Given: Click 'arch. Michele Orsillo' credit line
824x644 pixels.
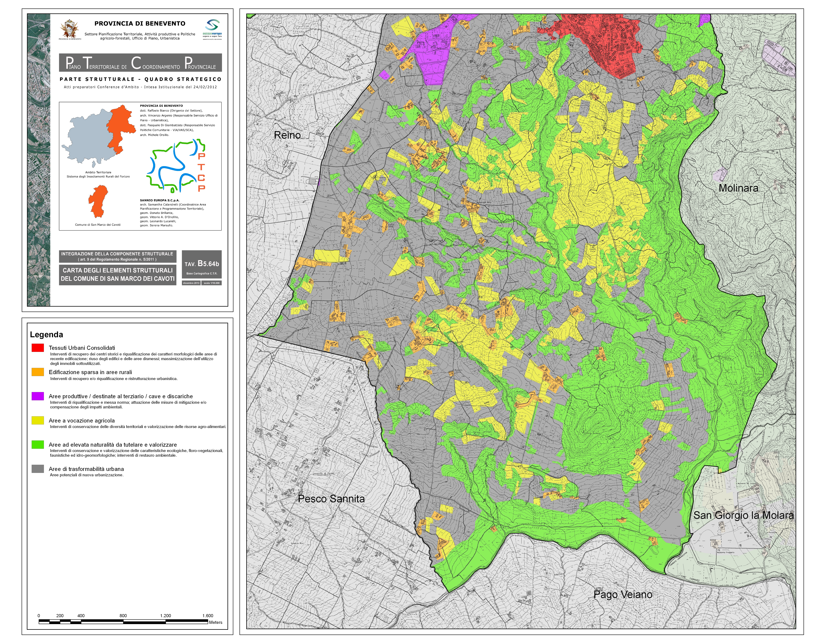Looking at the screenshot, I should click(155, 135).
